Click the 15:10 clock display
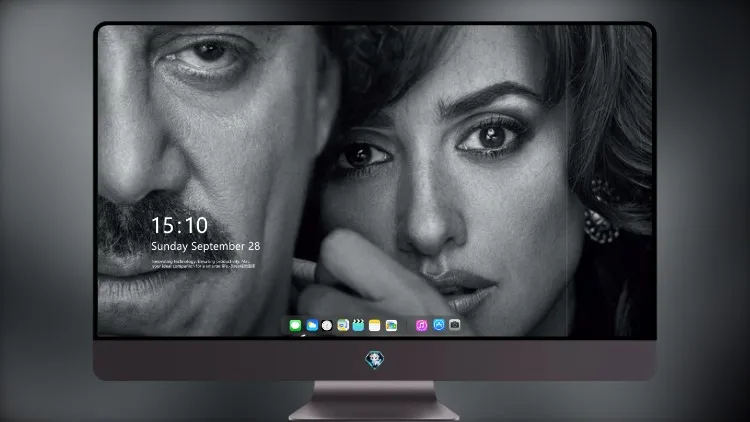This screenshot has width=750, height=422. point(179,225)
